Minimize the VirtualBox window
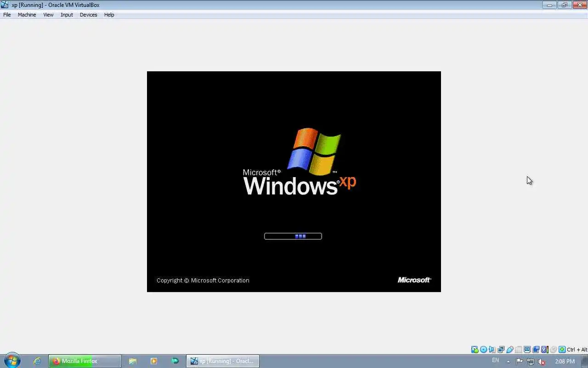This screenshot has height=368, width=588. coord(549,5)
